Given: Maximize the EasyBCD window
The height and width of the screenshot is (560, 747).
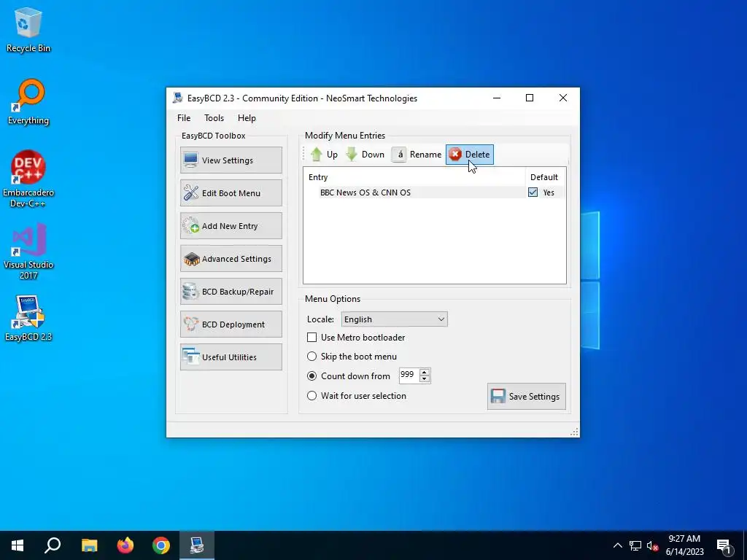Looking at the screenshot, I should tap(530, 98).
